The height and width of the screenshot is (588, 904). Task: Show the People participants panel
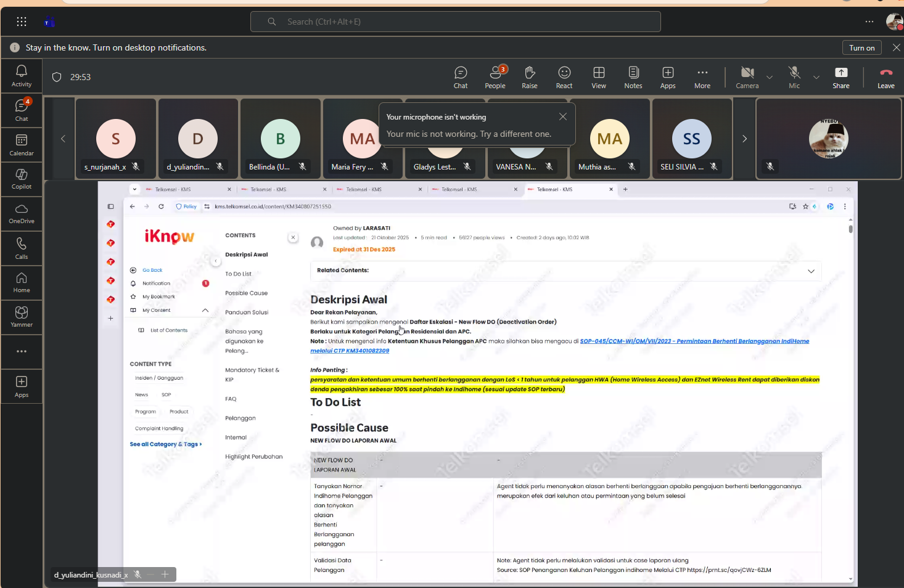(495, 78)
